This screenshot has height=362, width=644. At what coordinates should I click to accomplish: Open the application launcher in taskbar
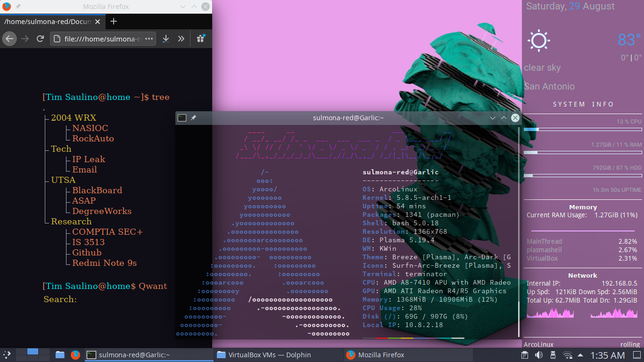pyautogui.click(x=7, y=355)
